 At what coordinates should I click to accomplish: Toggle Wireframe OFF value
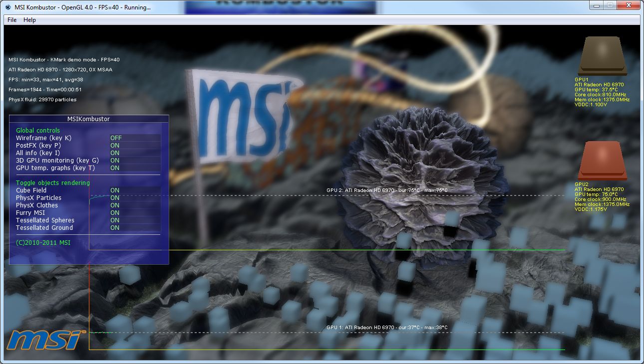click(x=116, y=138)
